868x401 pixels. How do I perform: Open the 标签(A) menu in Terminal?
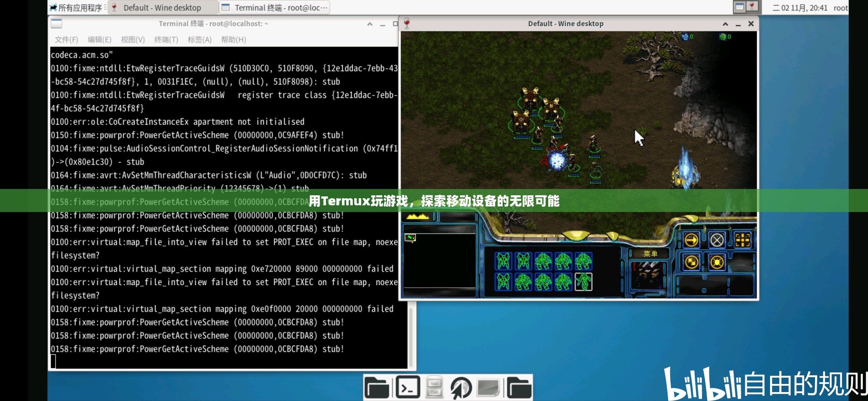pyautogui.click(x=200, y=40)
